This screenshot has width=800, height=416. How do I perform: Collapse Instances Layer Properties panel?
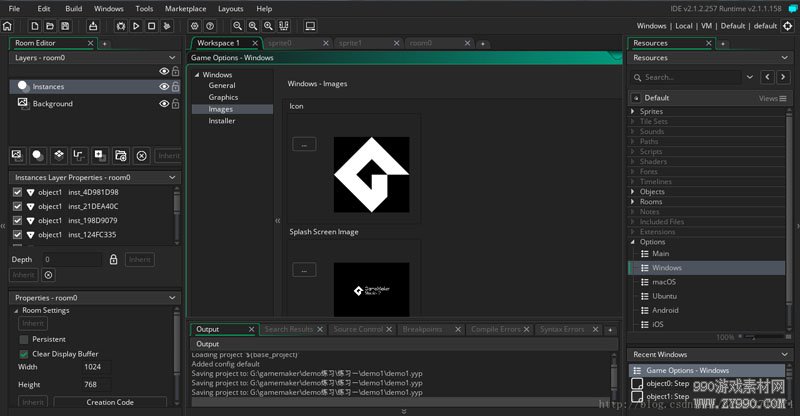[x=172, y=178]
